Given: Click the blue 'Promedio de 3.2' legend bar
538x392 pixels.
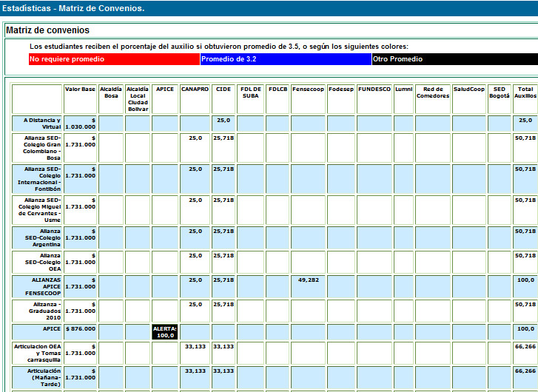Looking at the screenshot, I should click(286, 59).
